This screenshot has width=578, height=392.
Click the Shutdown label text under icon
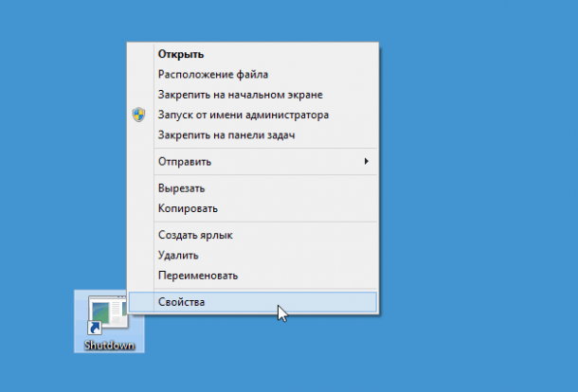tap(109, 345)
